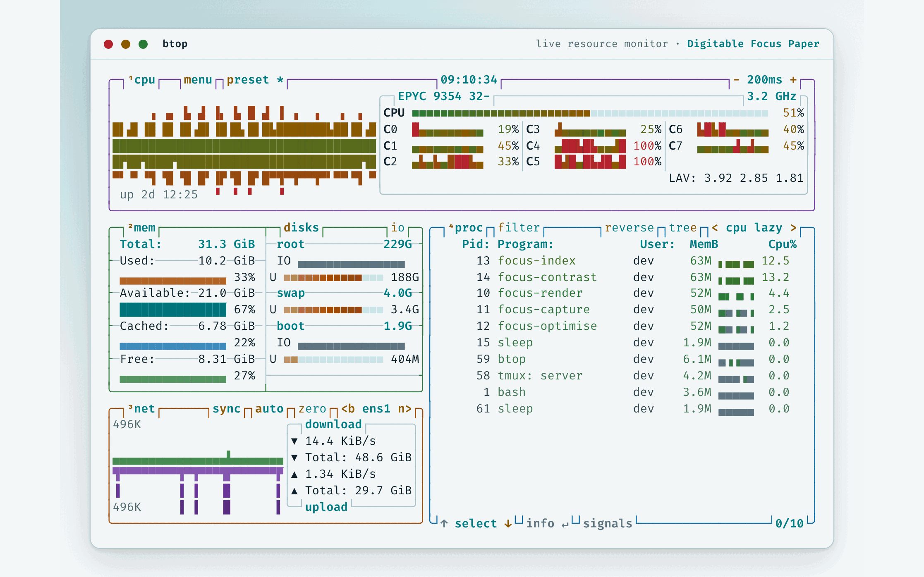Image resolution: width=924 pixels, height=577 pixels.
Task: Select the btop process row
Action: pyautogui.click(x=622, y=359)
